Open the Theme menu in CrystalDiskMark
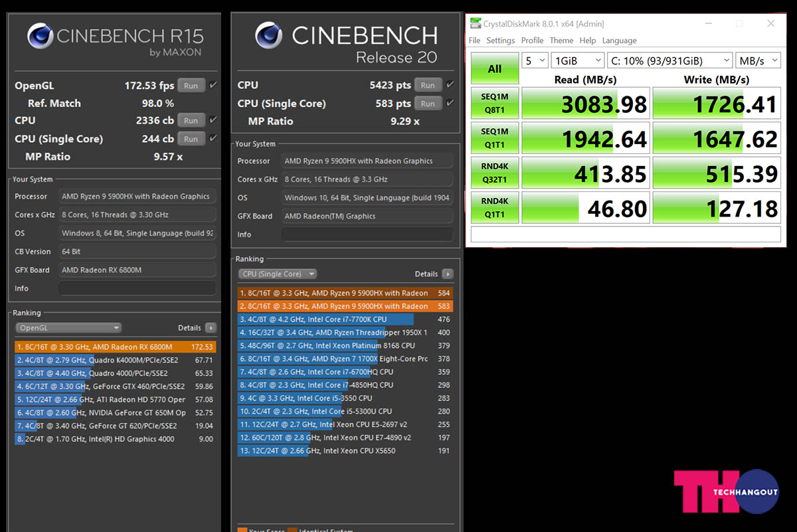797x532 pixels. (x=561, y=41)
